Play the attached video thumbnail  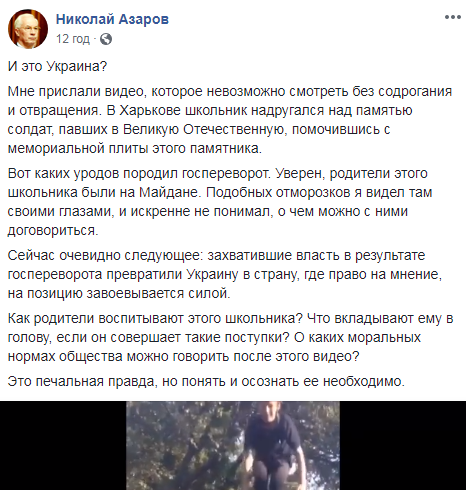coord(233,445)
